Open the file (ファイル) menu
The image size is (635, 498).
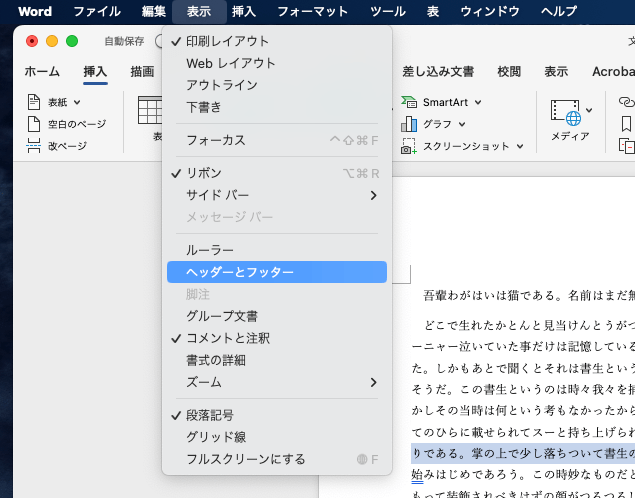pyautogui.click(x=97, y=11)
